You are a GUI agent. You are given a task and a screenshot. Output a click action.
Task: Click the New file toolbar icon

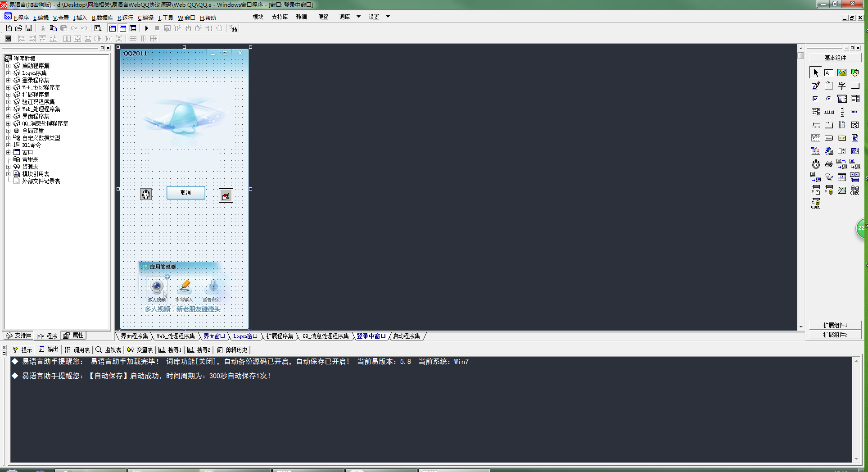pyautogui.click(x=9, y=28)
